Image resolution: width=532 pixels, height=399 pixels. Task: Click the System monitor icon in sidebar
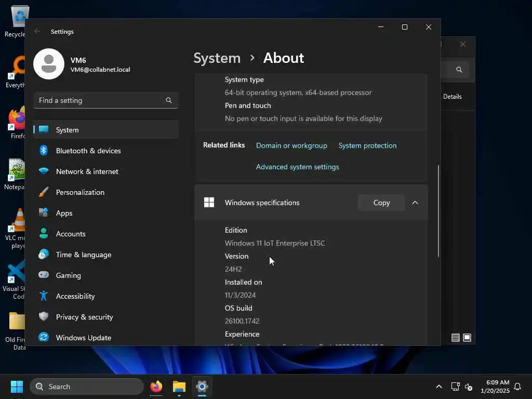(x=44, y=129)
